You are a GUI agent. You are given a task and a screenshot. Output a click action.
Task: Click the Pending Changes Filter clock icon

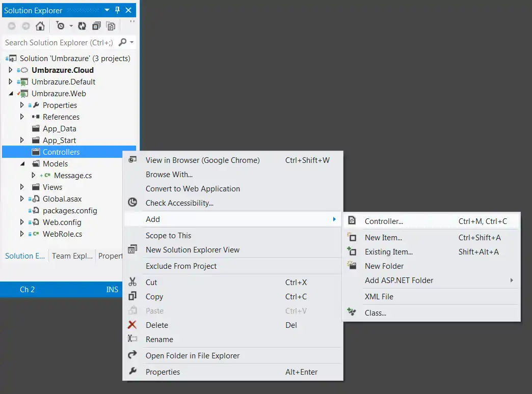click(60, 26)
